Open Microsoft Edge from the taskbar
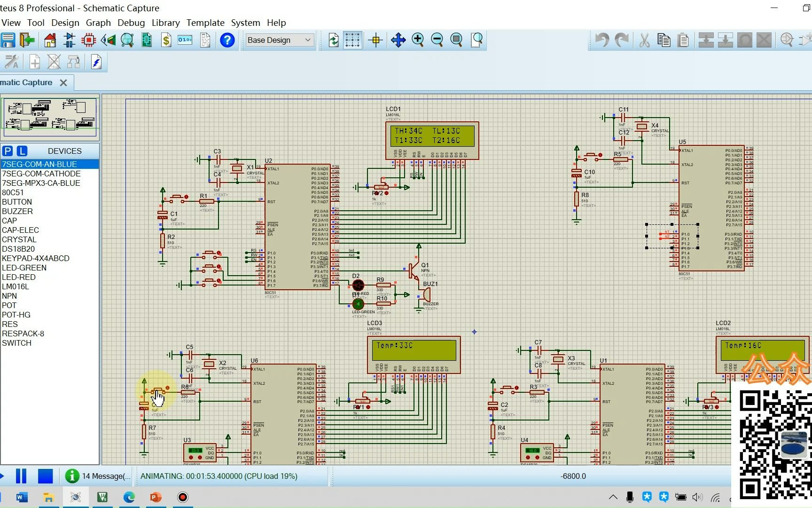The width and height of the screenshot is (812, 508). 129,497
